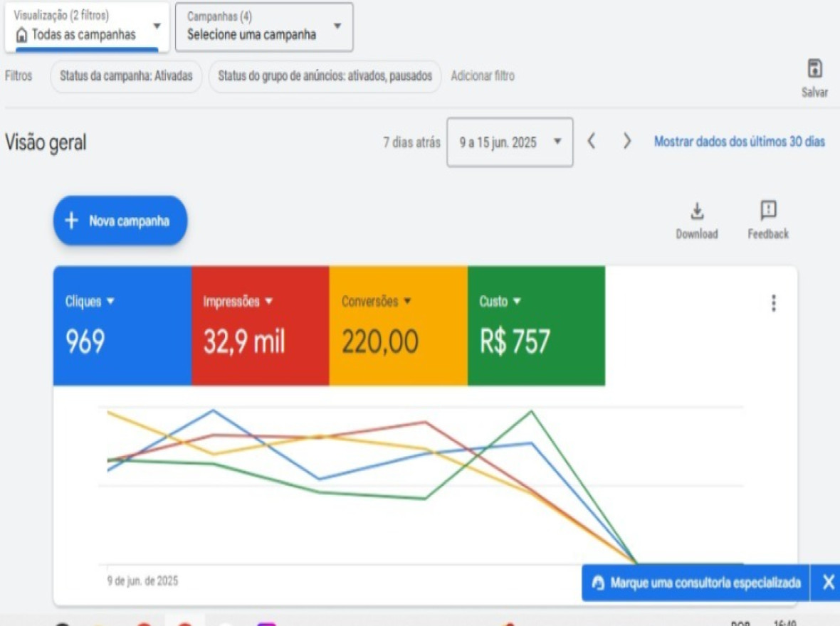Click the Download icon
The image size is (840, 626).
point(697,211)
